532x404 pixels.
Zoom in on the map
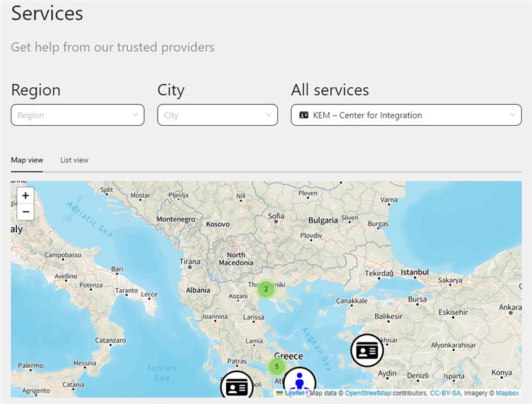(x=25, y=196)
